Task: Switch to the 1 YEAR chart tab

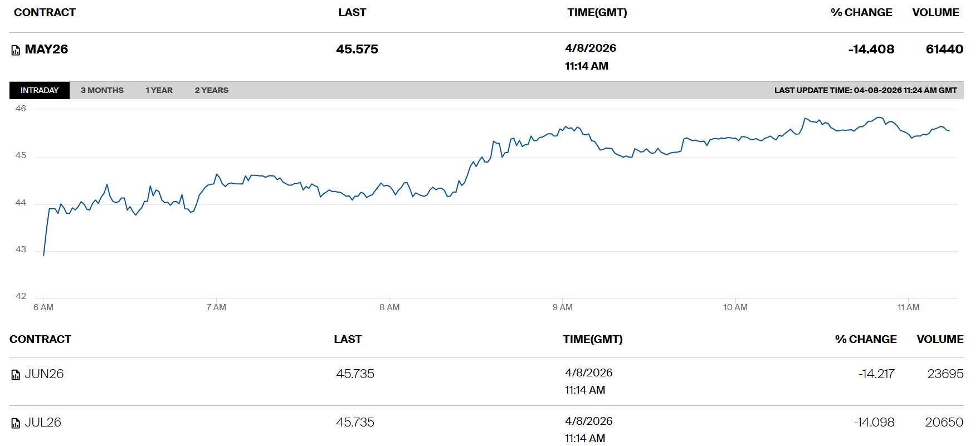Action: [159, 90]
